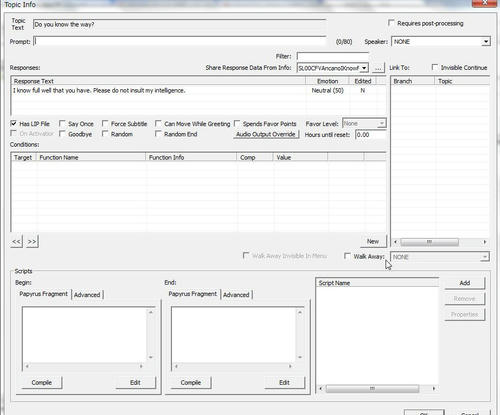Click the Link To horizontal scrollbar thumb
The width and height of the screenshot is (500, 415).
click(x=429, y=242)
